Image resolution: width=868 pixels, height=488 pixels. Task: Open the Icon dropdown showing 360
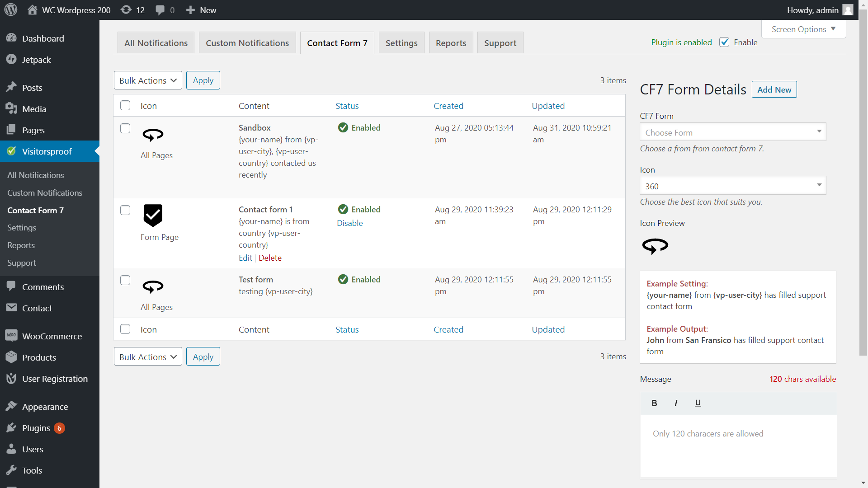pyautogui.click(x=733, y=185)
